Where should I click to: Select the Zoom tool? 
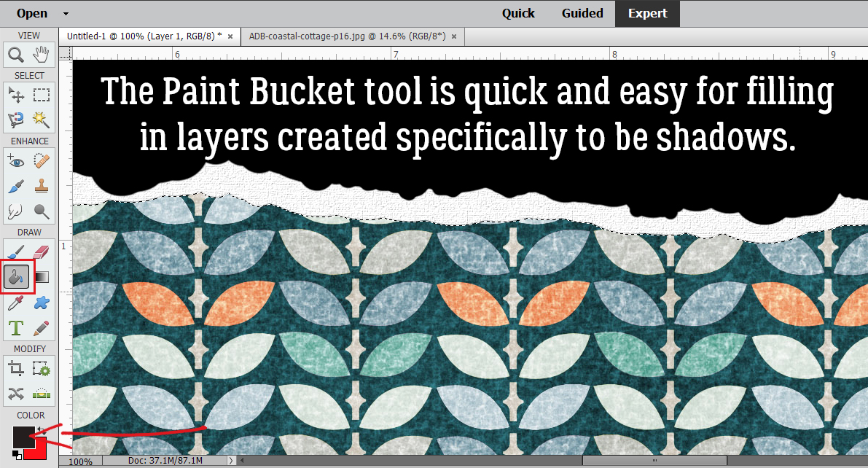[16, 55]
